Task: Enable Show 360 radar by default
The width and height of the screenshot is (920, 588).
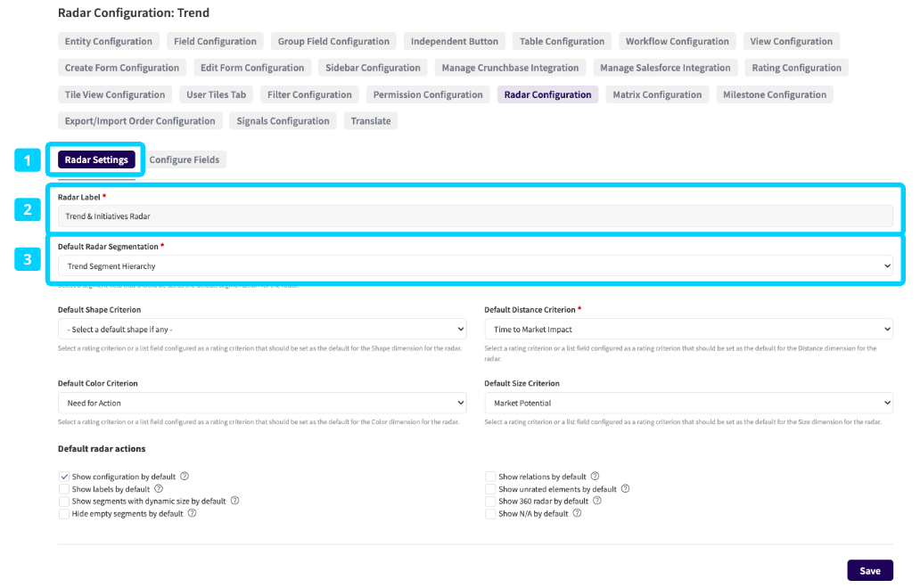Action: (490, 502)
